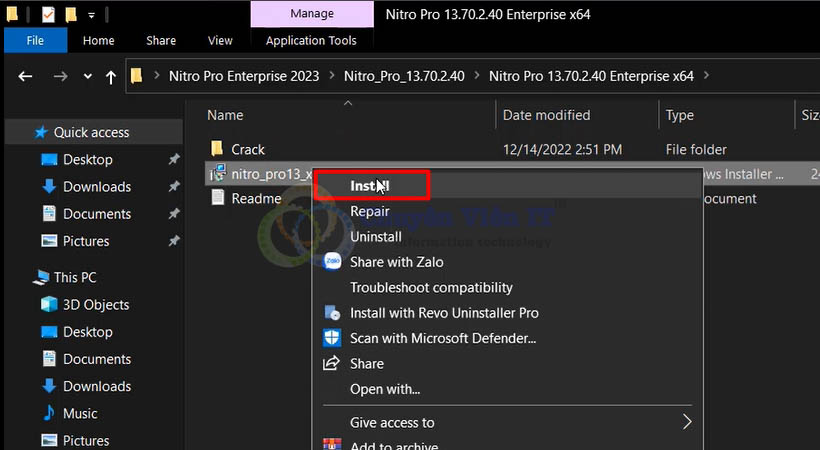Go back with the left arrow
Screen dimensions: 820x450
tap(25, 76)
